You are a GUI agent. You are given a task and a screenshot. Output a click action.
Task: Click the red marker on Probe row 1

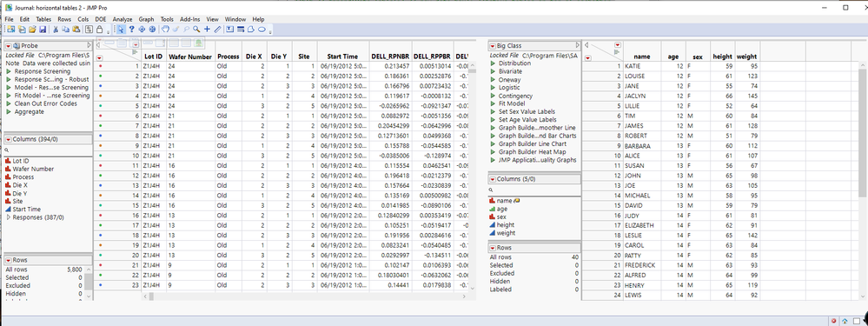click(100, 66)
